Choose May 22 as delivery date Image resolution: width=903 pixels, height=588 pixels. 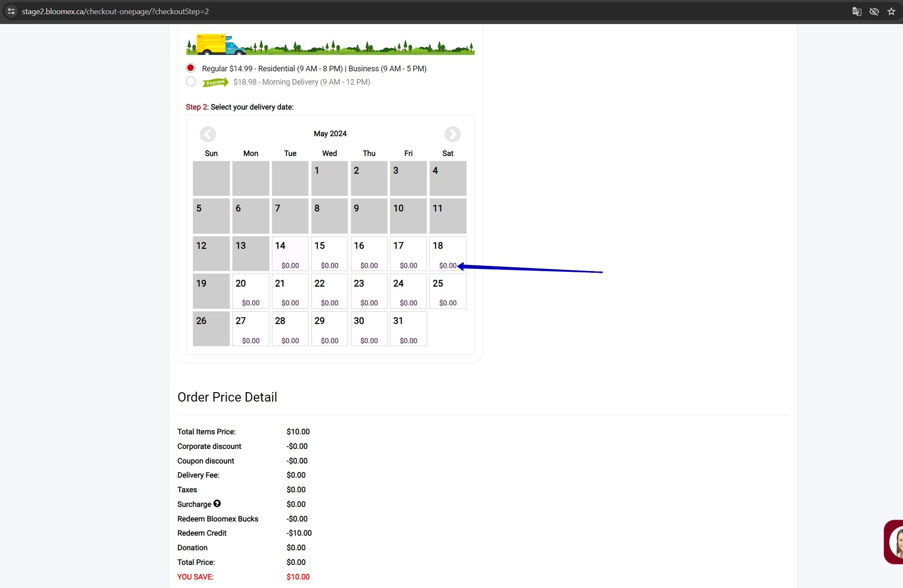329,291
